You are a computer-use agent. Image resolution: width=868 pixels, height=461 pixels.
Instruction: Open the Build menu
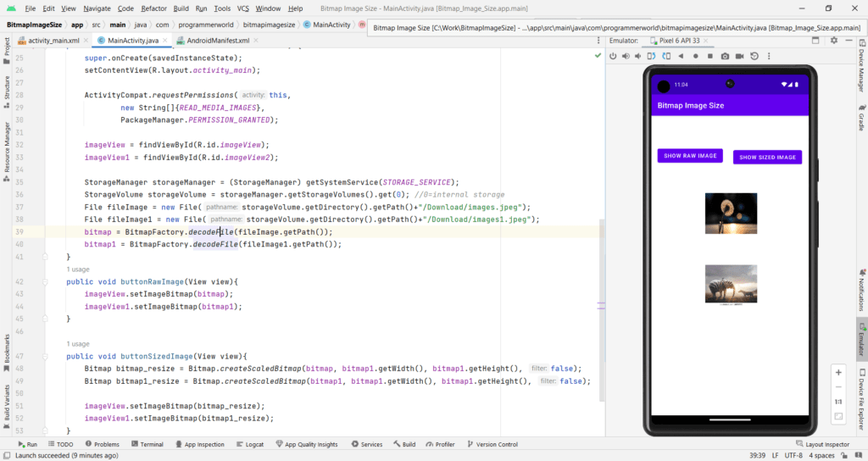(181, 8)
